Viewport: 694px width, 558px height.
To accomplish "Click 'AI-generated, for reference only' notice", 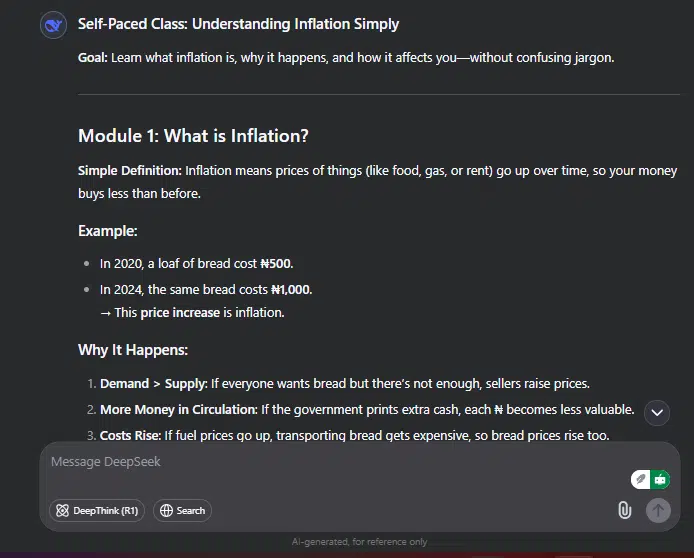I will (x=359, y=542).
